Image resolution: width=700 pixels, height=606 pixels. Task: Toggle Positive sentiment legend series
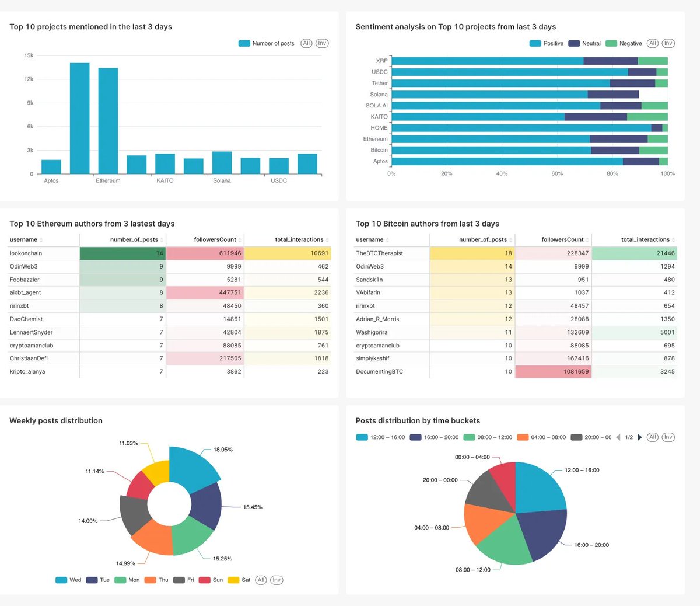coord(547,43)
